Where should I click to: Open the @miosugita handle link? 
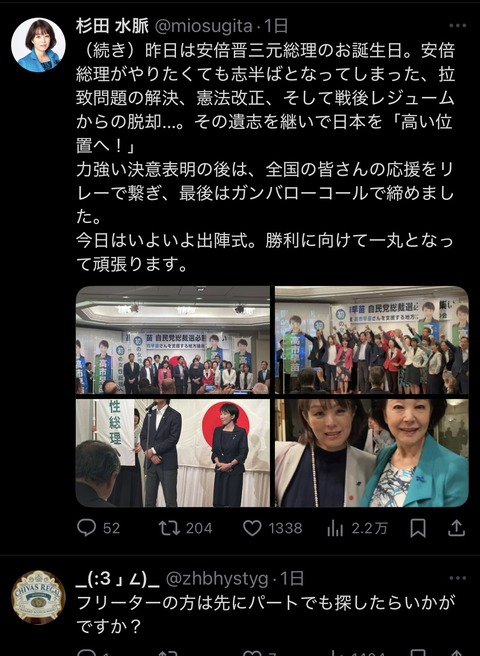(204, 27)
